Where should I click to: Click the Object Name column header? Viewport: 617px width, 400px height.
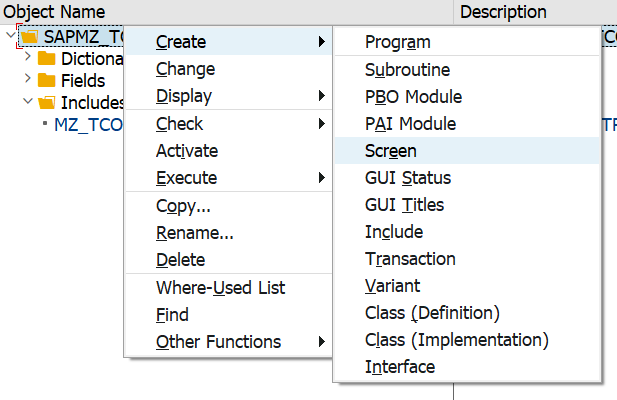point(227,12)
